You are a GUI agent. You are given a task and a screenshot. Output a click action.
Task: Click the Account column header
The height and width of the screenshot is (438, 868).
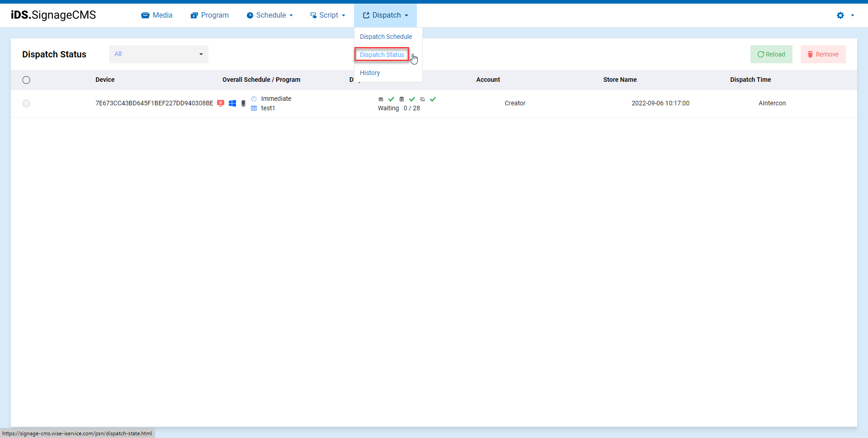488,80
